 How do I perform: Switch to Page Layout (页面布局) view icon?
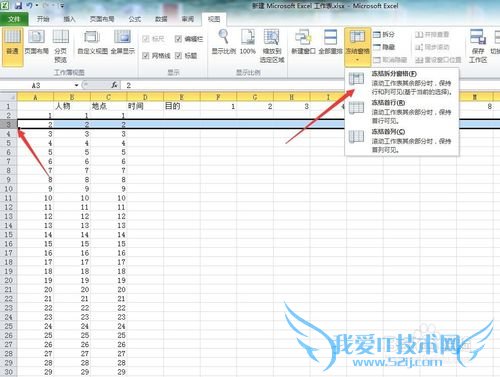click(36, 42)
